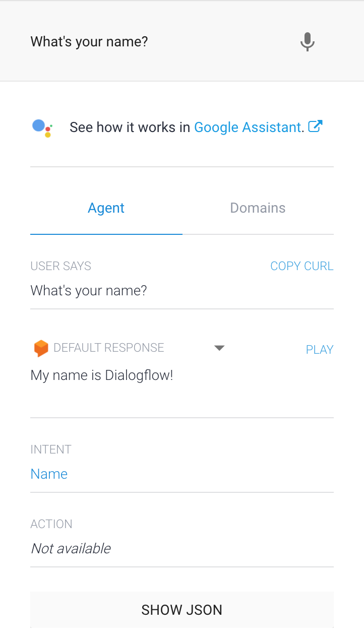Expand the response type dropdown arrow

point(219,348)
